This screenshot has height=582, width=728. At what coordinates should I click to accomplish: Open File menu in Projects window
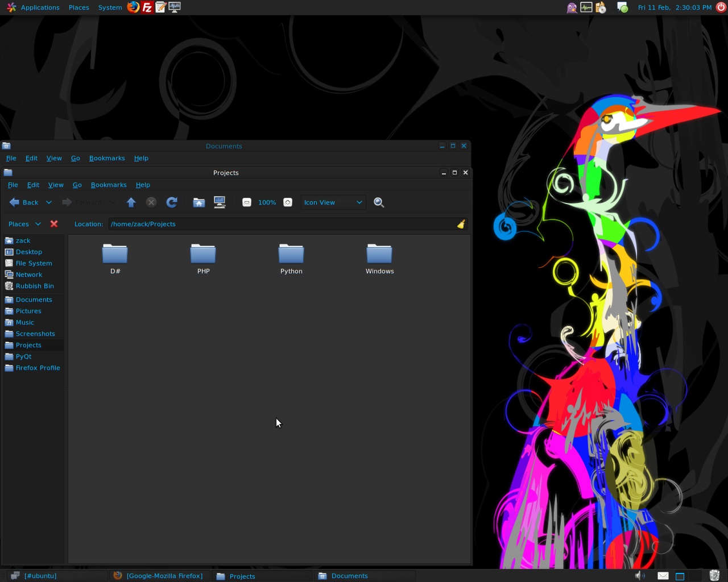pos(13,185)
